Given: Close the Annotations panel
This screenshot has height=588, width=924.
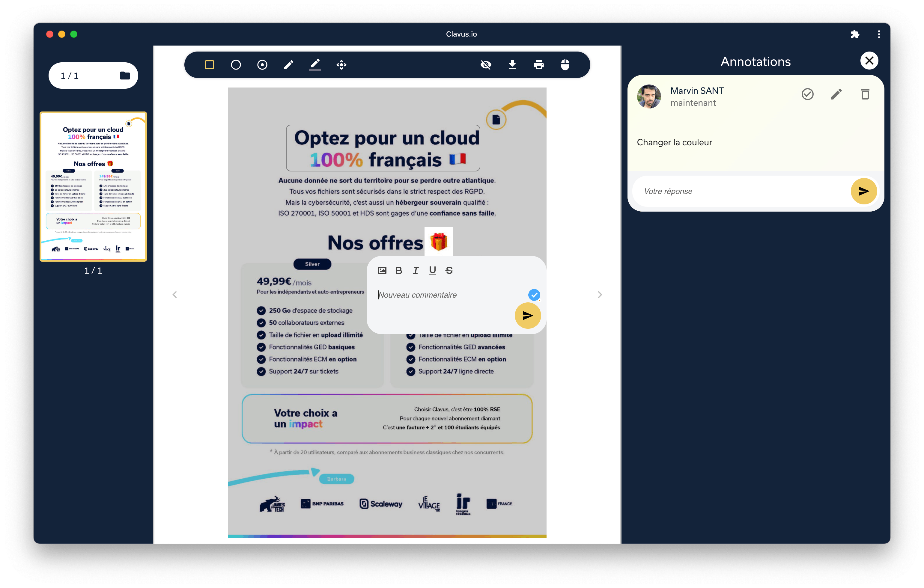Looking at the screenshot, I should 869,61.
